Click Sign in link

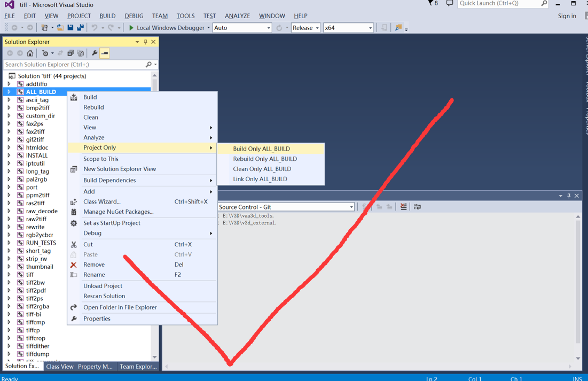tap(567, 16)
